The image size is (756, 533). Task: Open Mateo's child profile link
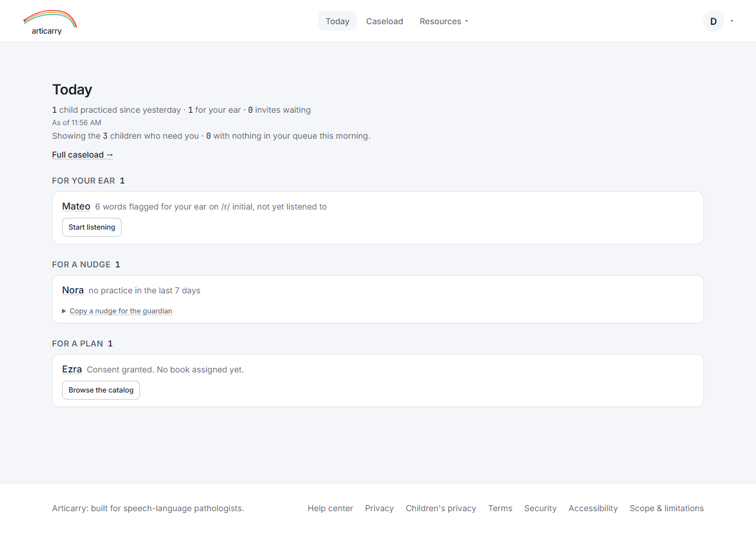[76, 207]
